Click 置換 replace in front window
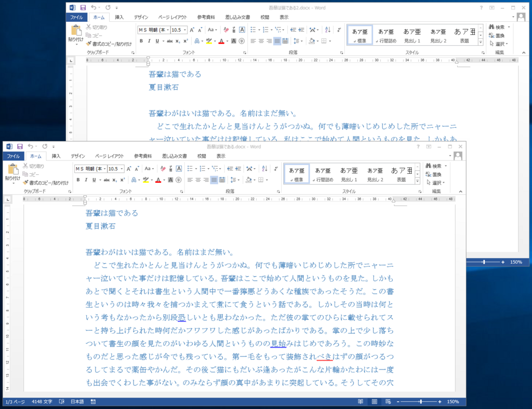Screen dimensions: 532x409 (x=434, y=174)
